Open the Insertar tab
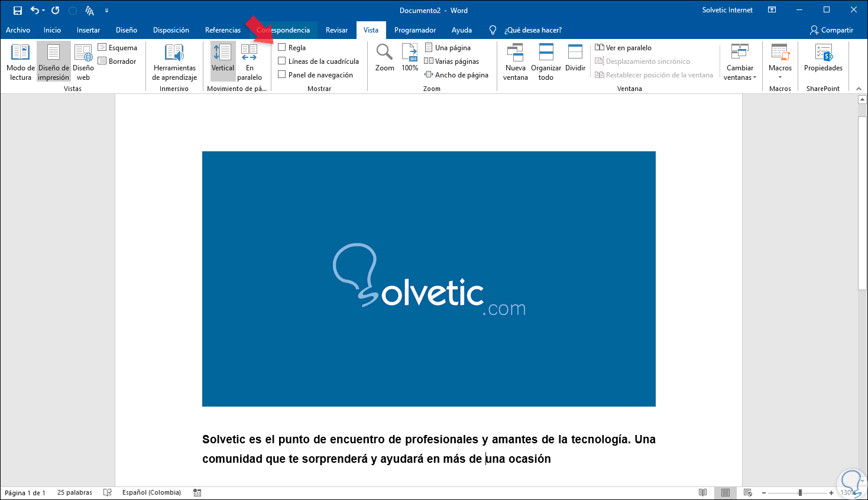Screen dimensions: 868x500 tap(88, 30)
